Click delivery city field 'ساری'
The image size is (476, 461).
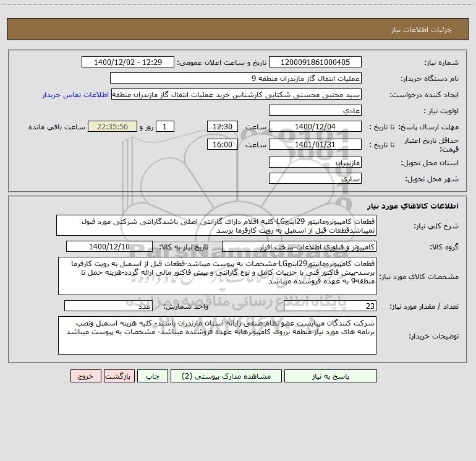click(315, 178)
